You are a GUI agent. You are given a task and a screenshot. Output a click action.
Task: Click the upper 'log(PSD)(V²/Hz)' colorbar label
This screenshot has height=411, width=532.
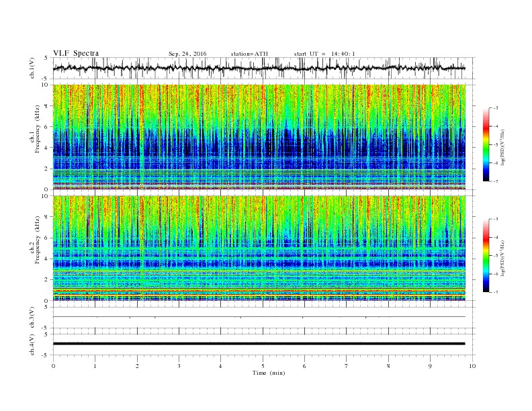503,148
